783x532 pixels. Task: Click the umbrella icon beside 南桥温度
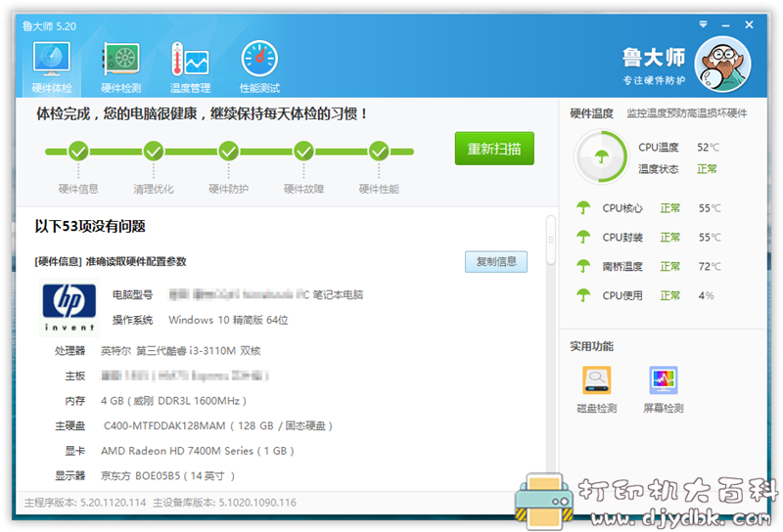coord(583,266)
